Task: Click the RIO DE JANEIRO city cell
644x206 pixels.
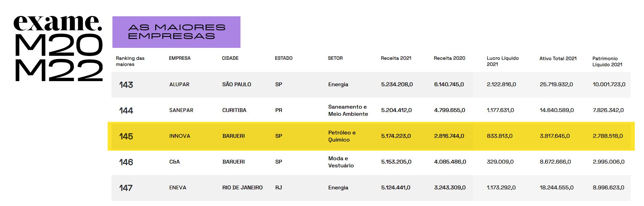Action: point(243,188)
